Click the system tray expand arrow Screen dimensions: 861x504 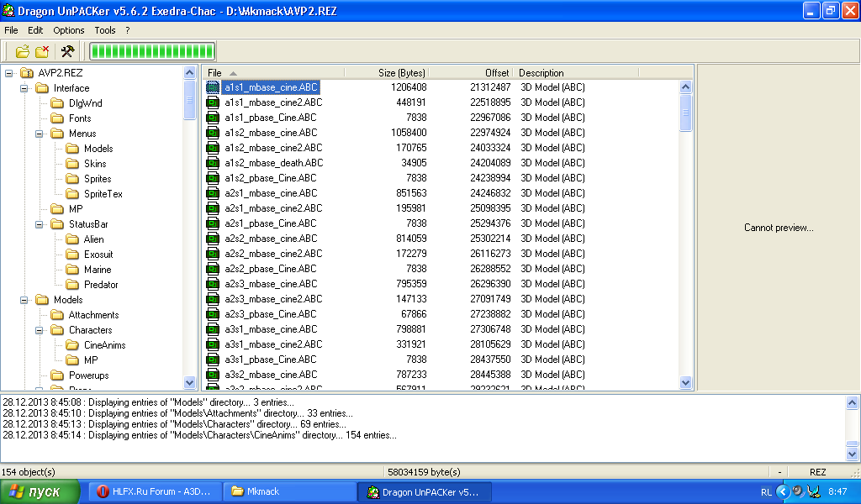pos(783,491)
